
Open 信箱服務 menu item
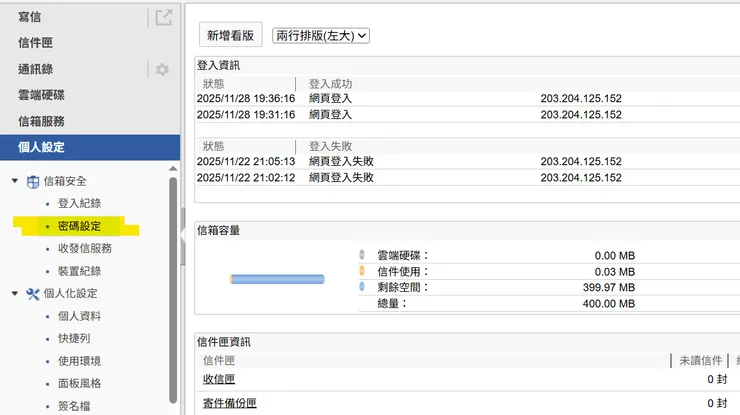tap(41, 121)
